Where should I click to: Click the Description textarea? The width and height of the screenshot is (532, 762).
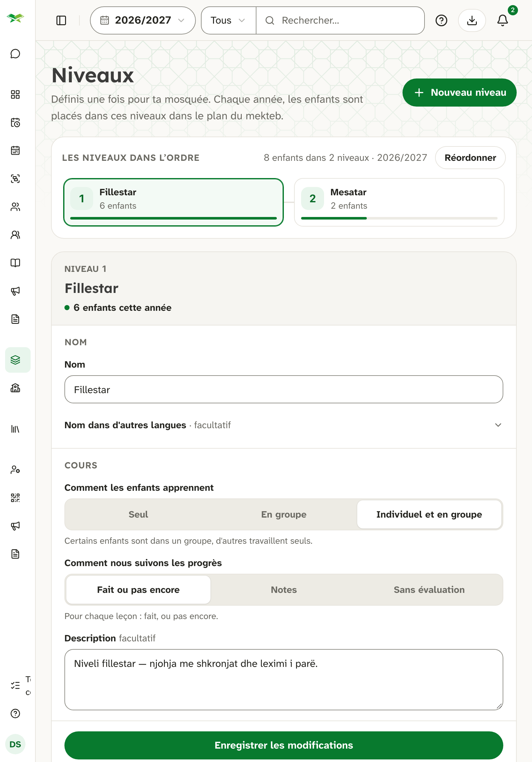tap(284, 679)
